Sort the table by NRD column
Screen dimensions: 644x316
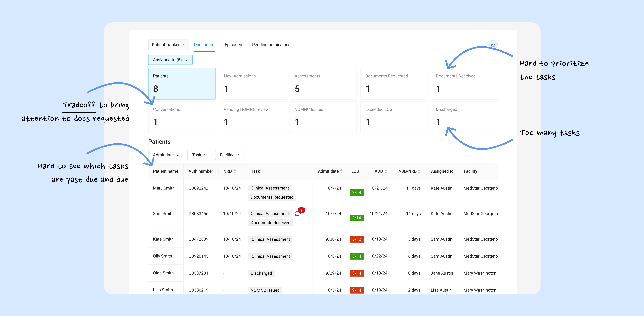tap(234, 171)
